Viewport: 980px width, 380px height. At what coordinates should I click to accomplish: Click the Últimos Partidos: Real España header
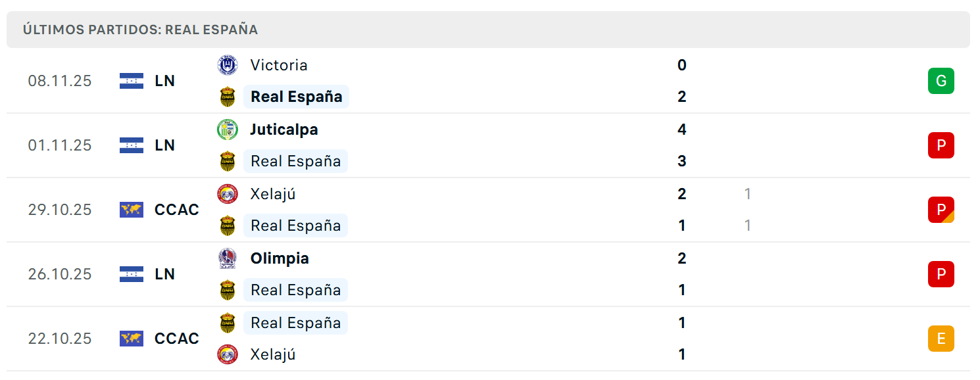point(140,30)
